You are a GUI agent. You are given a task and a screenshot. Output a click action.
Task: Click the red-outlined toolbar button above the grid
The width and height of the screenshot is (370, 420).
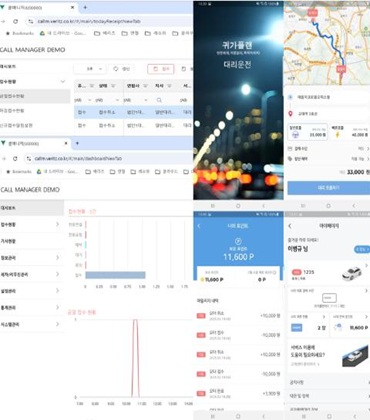click(161, 69)
